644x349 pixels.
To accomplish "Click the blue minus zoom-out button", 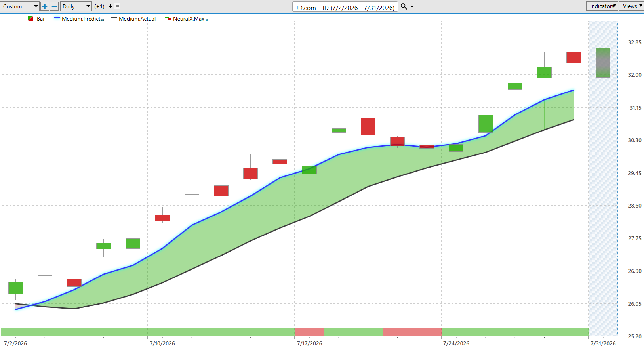I will point(54,6).
